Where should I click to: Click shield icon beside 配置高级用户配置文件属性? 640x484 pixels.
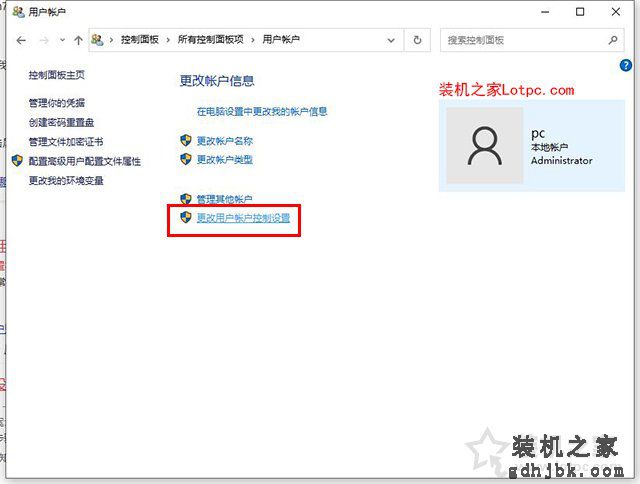point(17,161)
